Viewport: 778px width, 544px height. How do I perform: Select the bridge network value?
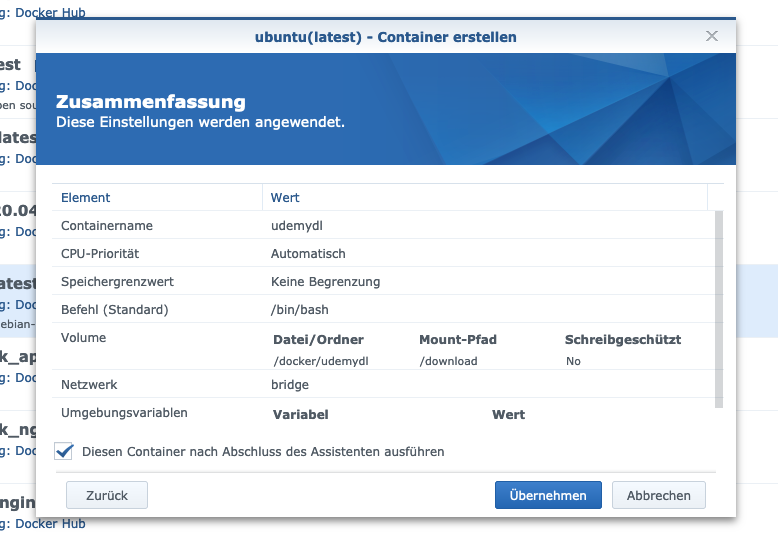pyautogui.click(x=290, y=385)
